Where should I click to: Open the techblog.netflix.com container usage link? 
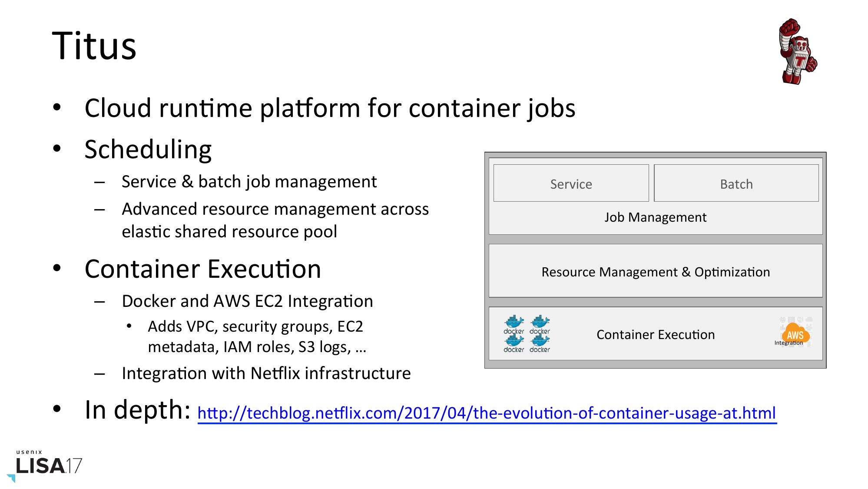coord(487,413)
